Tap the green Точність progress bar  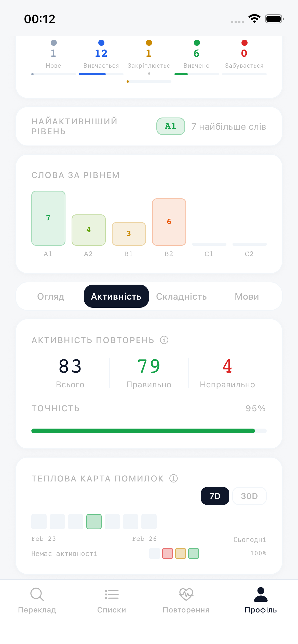[143, 431]
